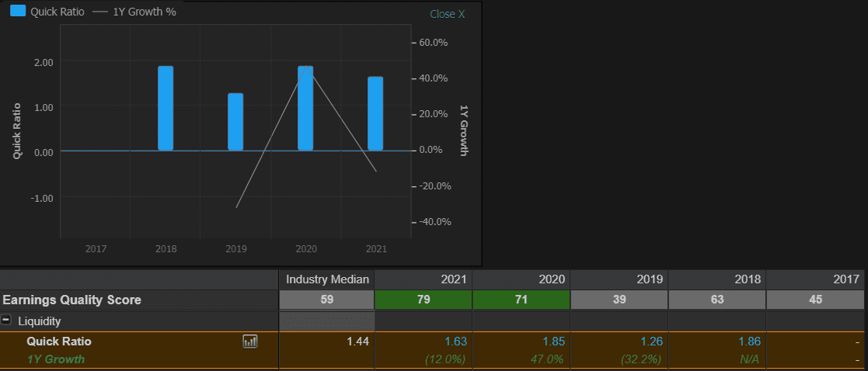Image resolution: width=868 pixels, height=371 pixels.
Task: Select the Industry Median column header
Action: [327, 279]
